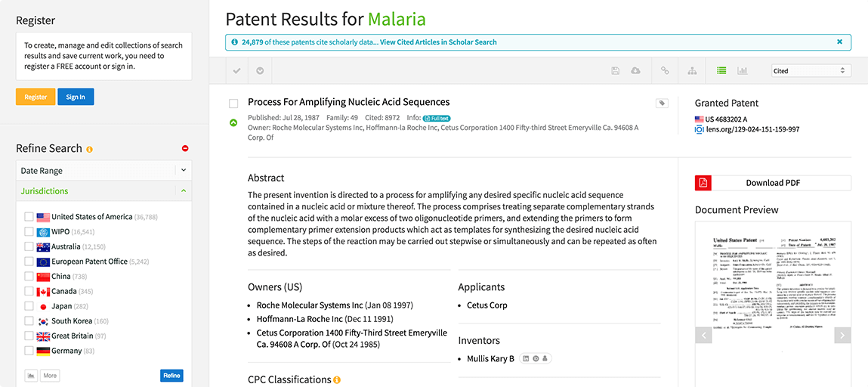Collapse the Jurisdictions filter section
This screenshot has width=868, height=387.
[x=184, y=191]
